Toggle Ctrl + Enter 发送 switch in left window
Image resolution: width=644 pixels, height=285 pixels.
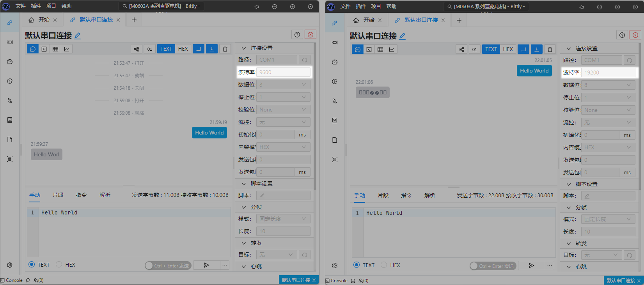(x=149, y=266)
